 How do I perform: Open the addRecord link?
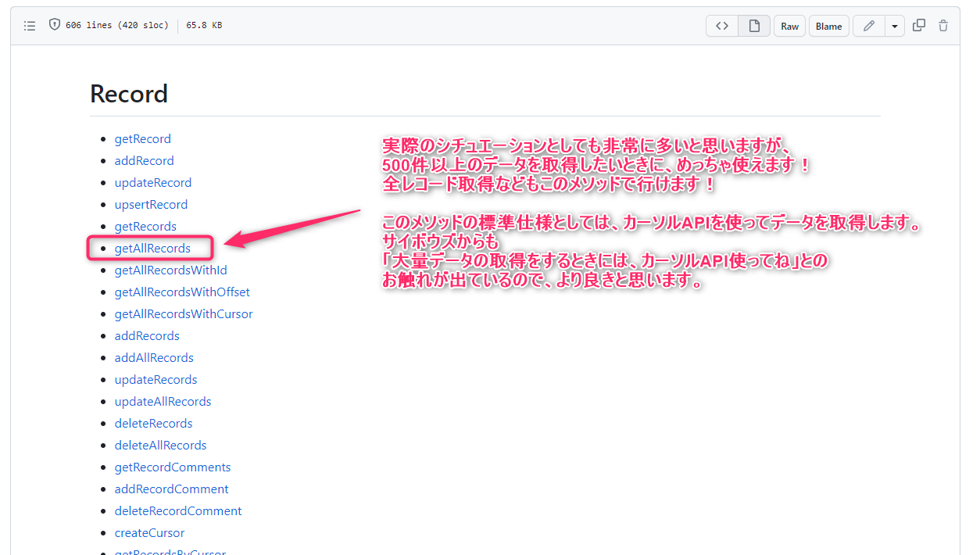pyautogui.click(x=144, y=160)
